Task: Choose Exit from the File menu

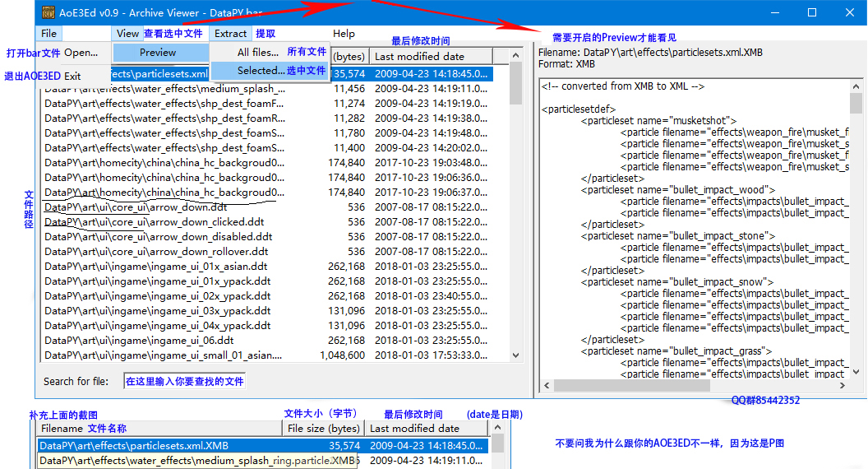Action: pos(72,76)
